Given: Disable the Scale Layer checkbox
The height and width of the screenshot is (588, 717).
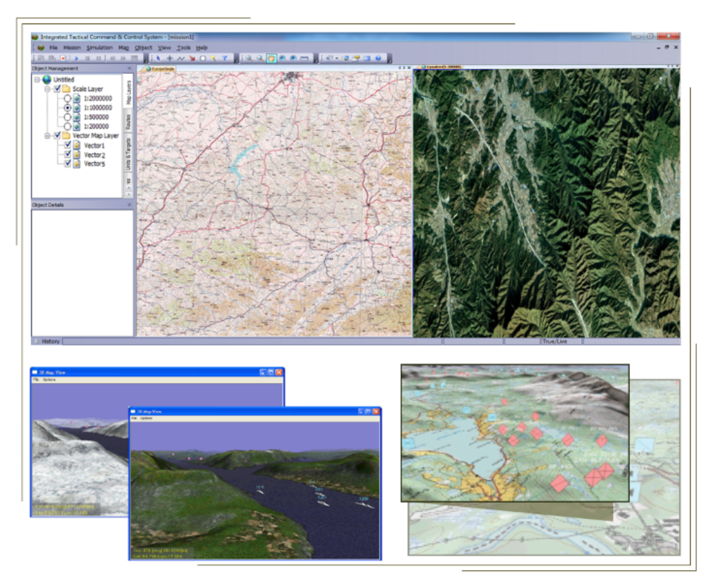Looking at the screenshot, I should [57, 89].
